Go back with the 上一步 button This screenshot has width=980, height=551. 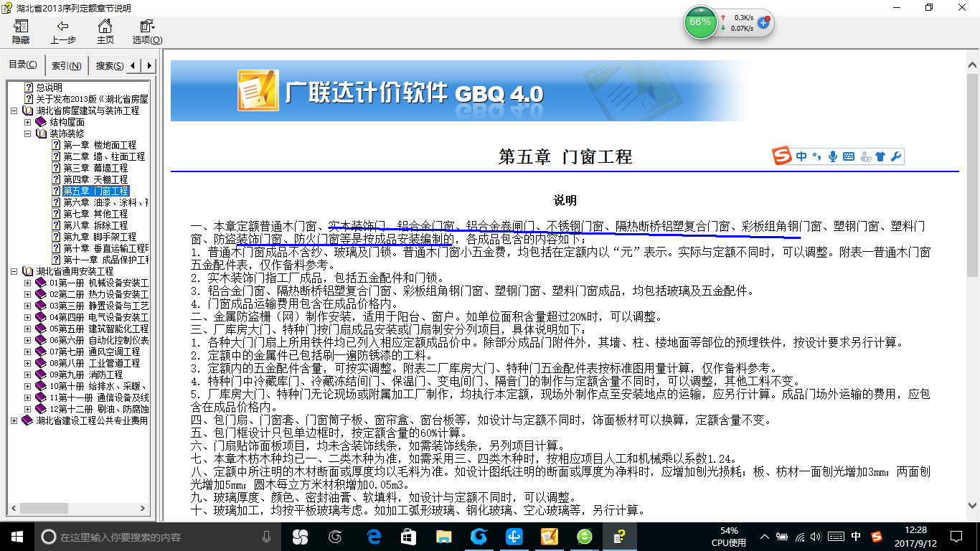point(63,32)
